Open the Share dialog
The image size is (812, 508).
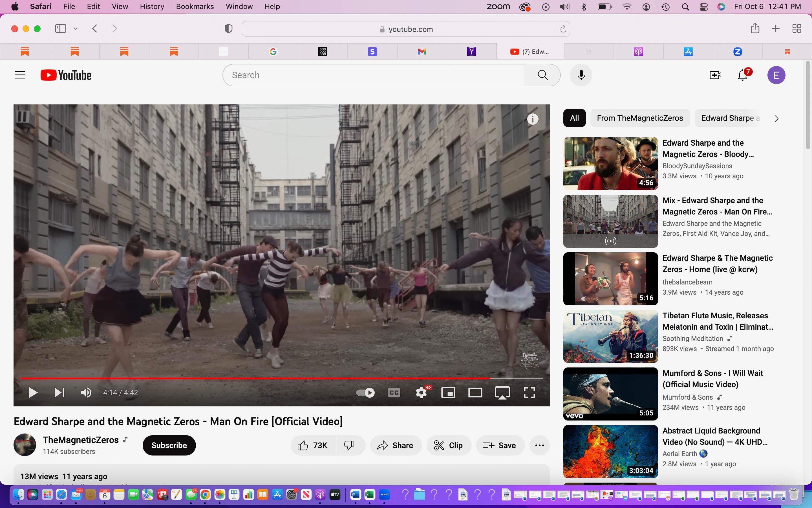[x=395, y=445]
